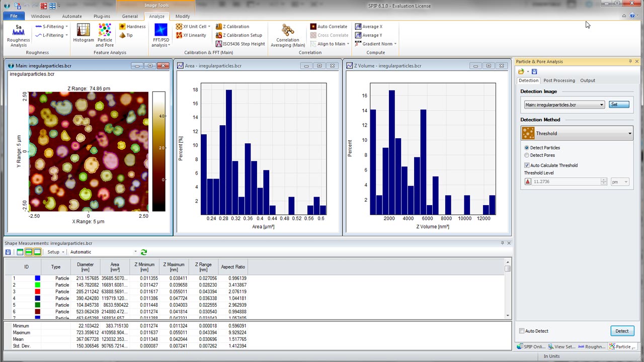Run ISO5436 Step Height
644x362 pixels.
[240, 44]
